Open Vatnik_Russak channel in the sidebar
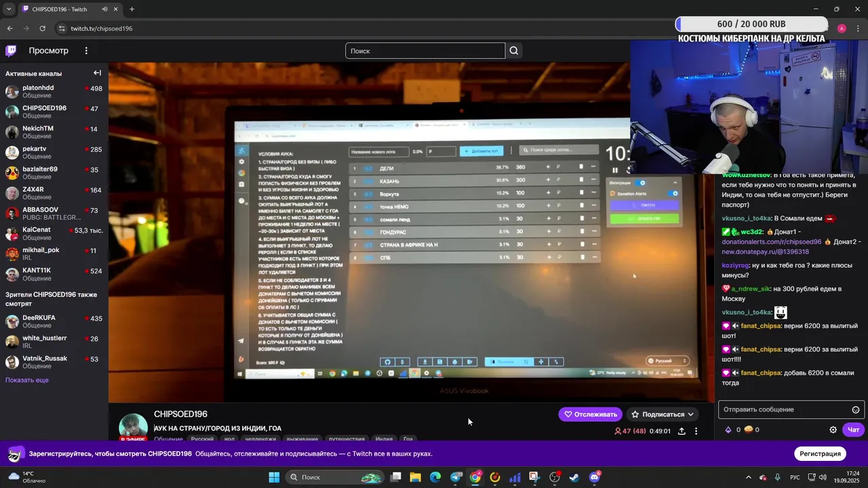The width and height of the screenshot is (868, 488). point(54,362)
